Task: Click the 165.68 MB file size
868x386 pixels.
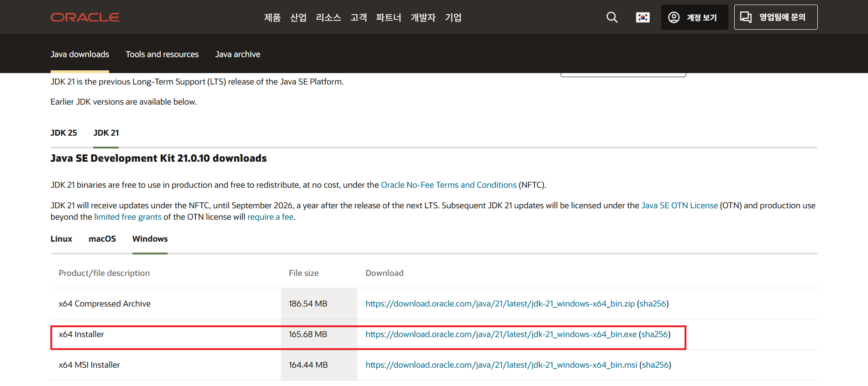Action: pos(308,334)
